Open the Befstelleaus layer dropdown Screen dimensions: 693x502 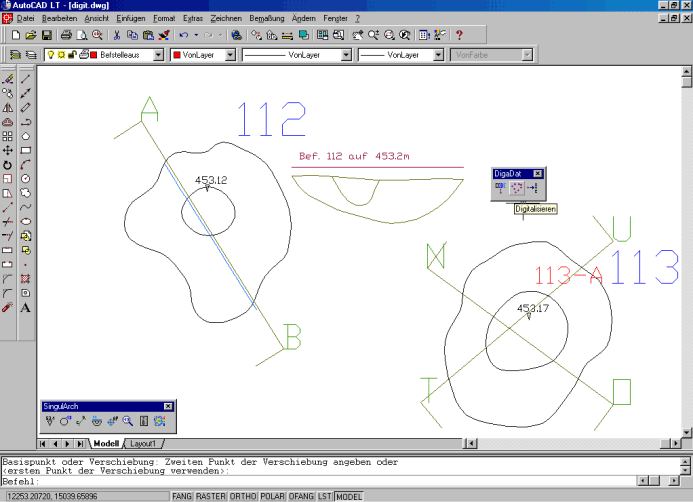tap(159, 56)
